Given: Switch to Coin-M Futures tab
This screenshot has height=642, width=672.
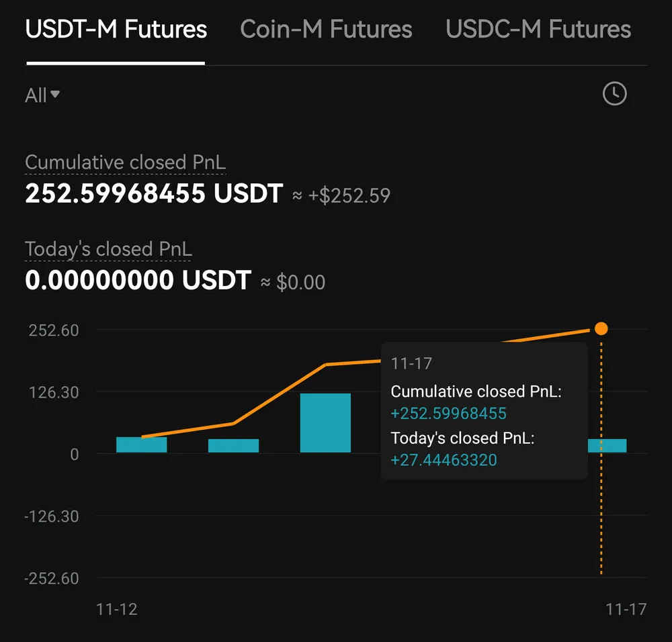Looking at the screenshot, I should point(326,29).
